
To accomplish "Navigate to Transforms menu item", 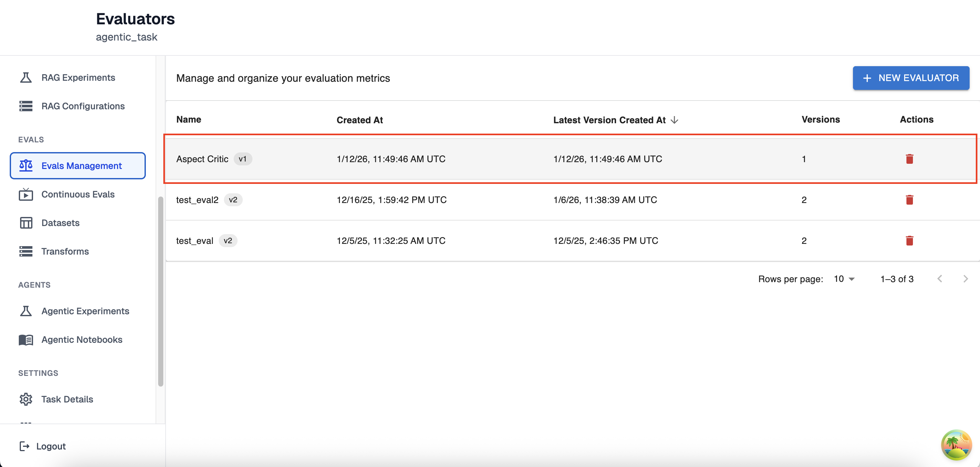I will 65,252.
